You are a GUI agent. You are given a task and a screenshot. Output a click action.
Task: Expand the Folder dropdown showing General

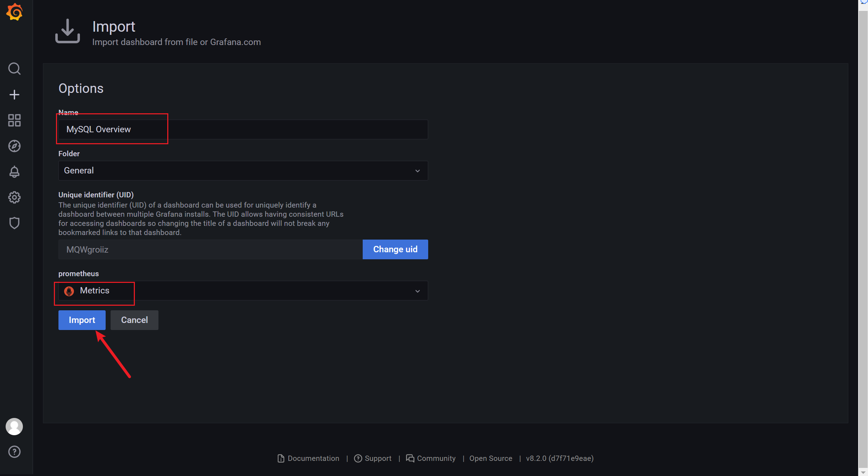pos(243,171)
